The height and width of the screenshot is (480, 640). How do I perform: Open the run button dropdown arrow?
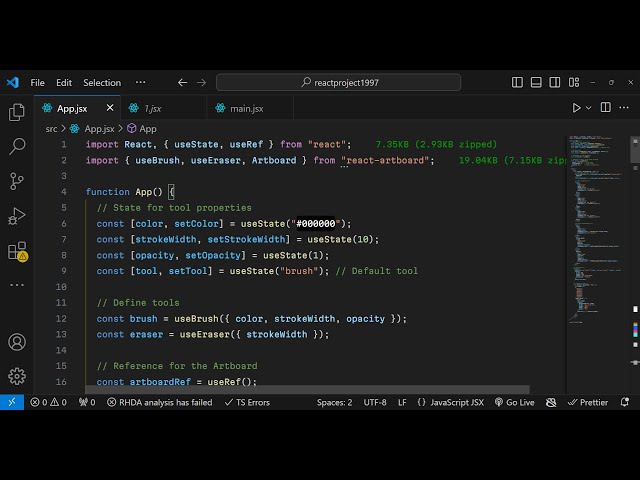[x=589, y=108]
